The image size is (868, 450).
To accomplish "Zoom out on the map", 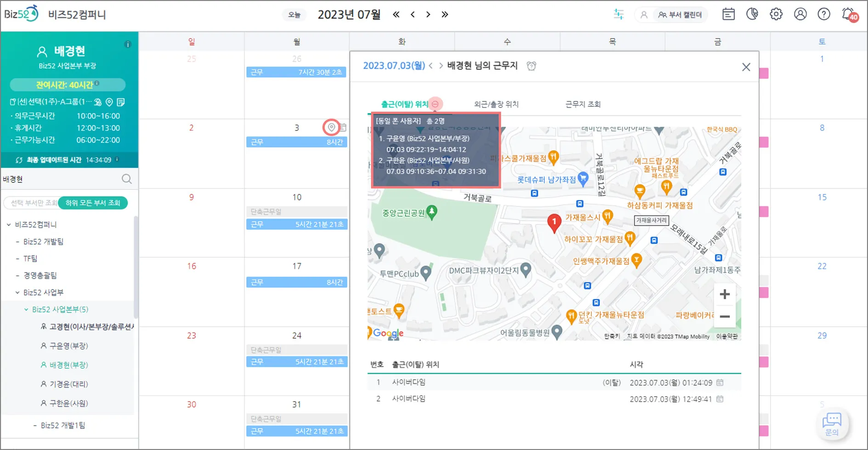I will coord(725,316).
